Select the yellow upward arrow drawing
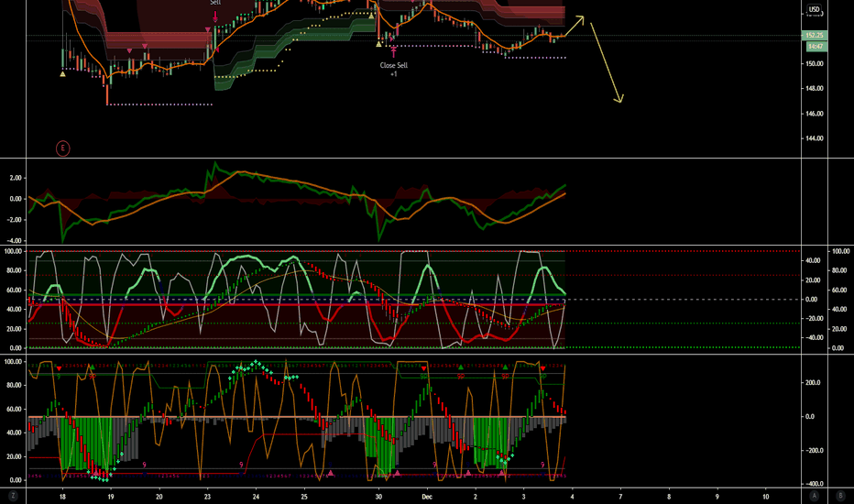854x504 pixels. pyautogui.click(x=575, y=27)
